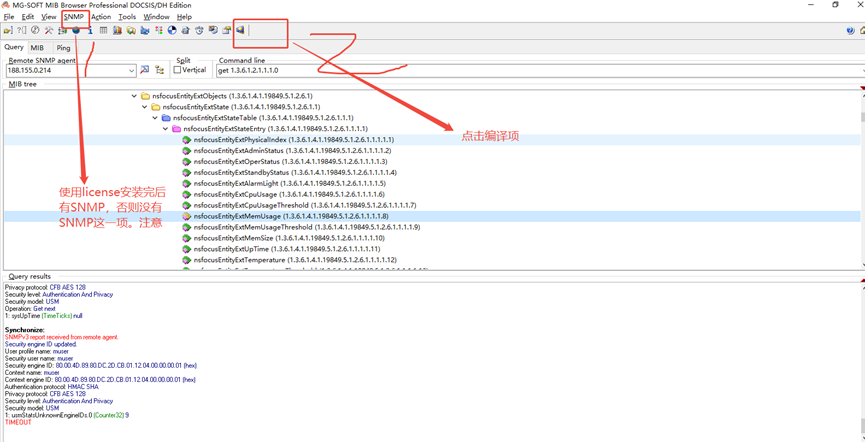This screenshot has height=442, width=865.
Task: Collapse the nsfocusEntityExtObjects tree node
Action: coord(134,96)
